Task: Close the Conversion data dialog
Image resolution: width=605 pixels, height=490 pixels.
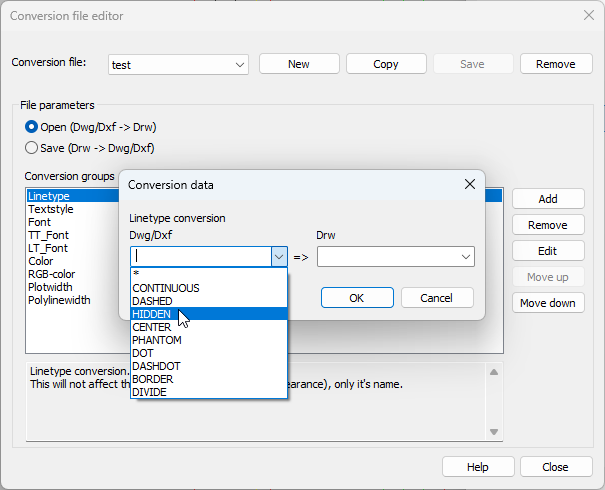Action: pos(469,185)
